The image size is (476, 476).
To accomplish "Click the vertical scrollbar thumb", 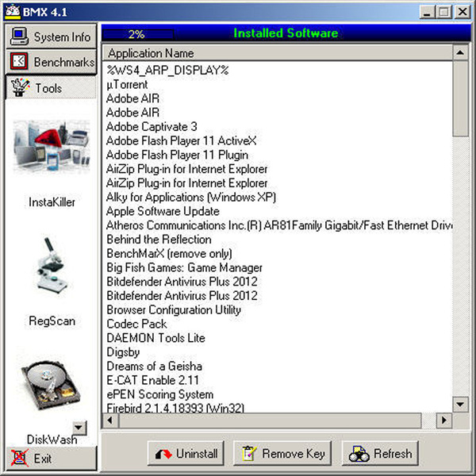I will [x=460, y=98].
